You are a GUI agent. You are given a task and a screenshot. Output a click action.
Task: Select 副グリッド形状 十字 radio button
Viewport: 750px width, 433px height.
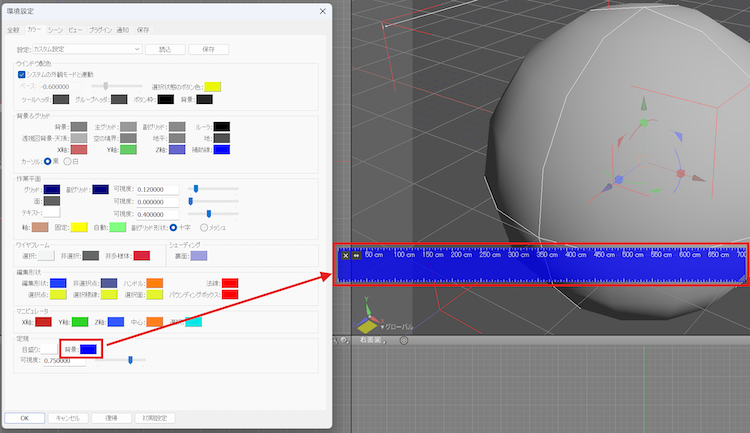coord(173,228)
